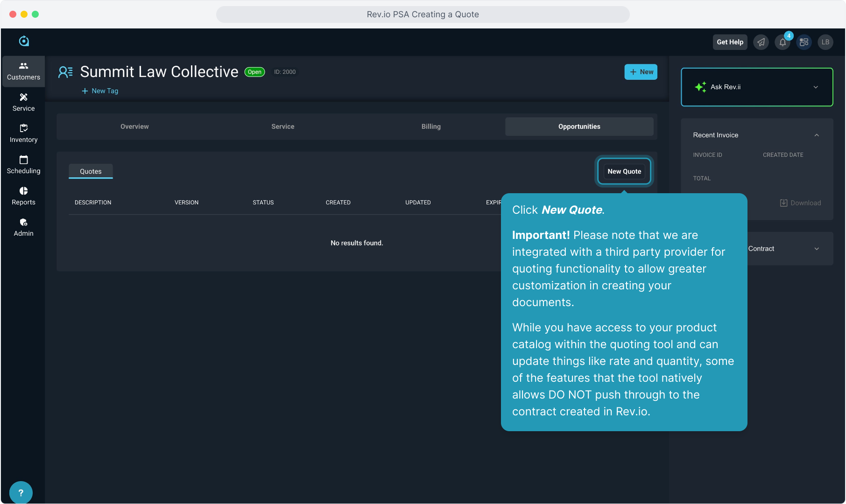Screen dimensions: 846x504
Task: Sort by the VERSION column header
Action: pos(186,203)
